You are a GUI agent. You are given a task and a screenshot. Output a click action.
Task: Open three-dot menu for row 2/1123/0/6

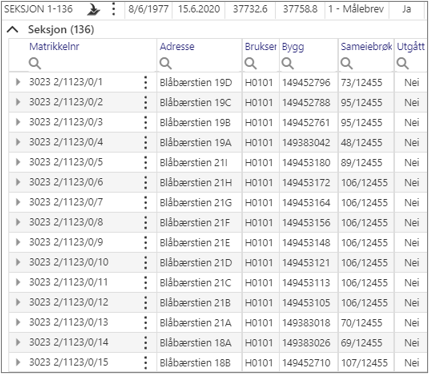coord(145,182)
